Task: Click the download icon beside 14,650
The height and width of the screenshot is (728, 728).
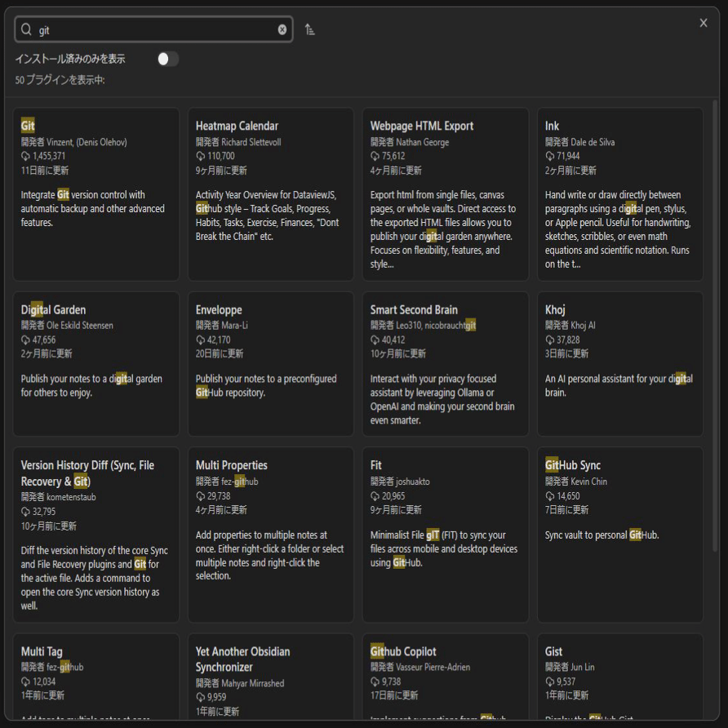Action: point(549,496)
